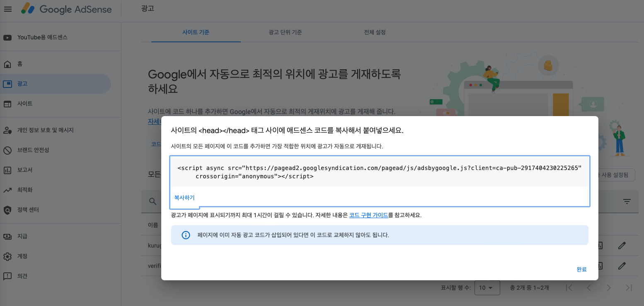Open the 코드 구현 가이드 link
Image resolution: width=644 pixels, height=306 pixels.
point(369,215)
